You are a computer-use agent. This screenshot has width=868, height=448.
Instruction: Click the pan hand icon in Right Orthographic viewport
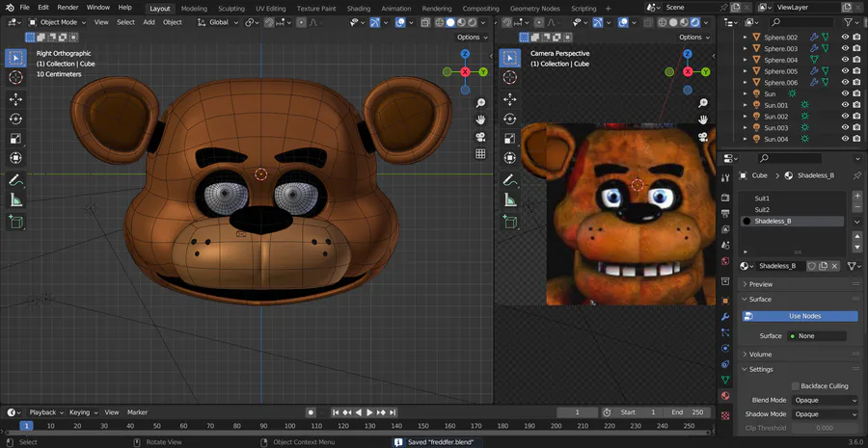point(480,119)
